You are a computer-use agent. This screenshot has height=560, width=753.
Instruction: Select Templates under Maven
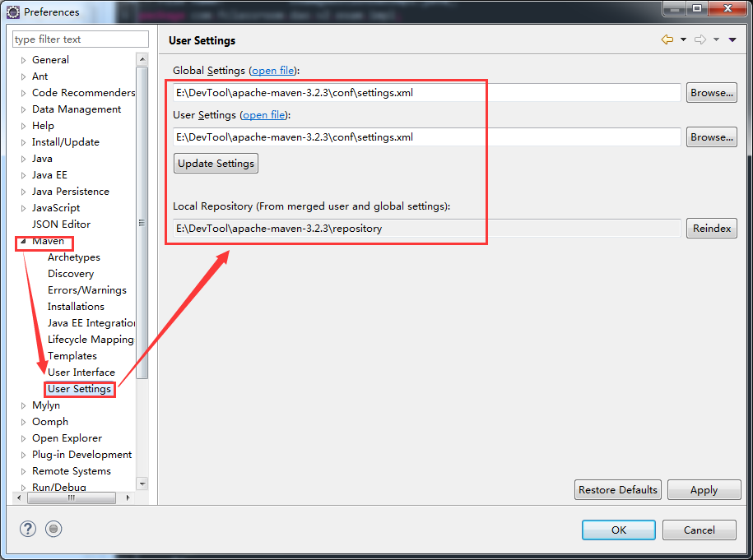point(72,355)
